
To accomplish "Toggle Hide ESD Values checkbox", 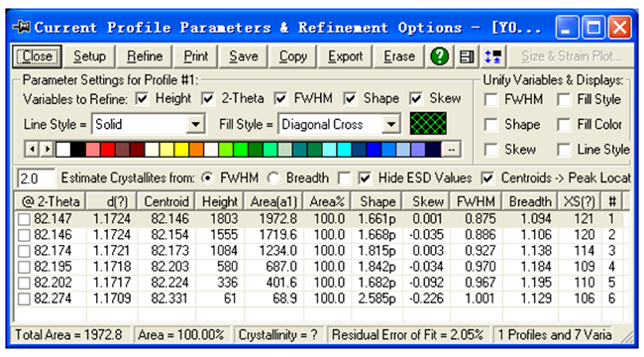I will pos(365,178).
